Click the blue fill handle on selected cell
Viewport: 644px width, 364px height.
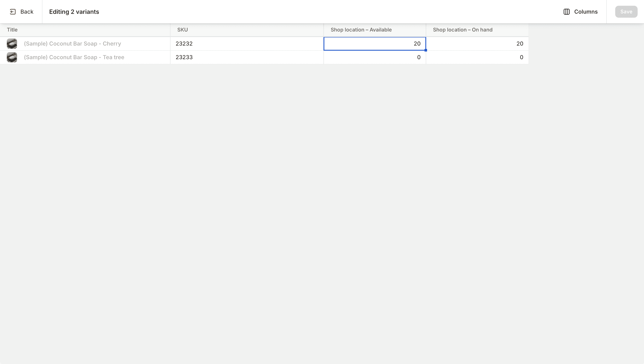click(x=425, y=50)
